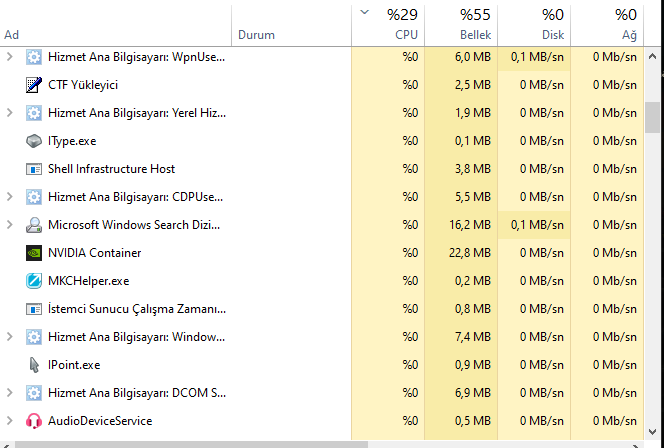Click the 3,8 MB memory value of Shell Infrastructure Host
Image resolution: width=664 pixels, height=448 pixels.
tap(473, 169)
